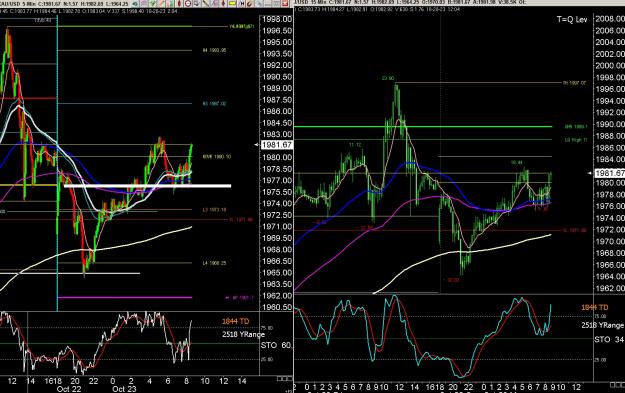Click the 1981.67 price marker on right chart
The width and height of the screenshot is (625, 393).
point(609,173)
